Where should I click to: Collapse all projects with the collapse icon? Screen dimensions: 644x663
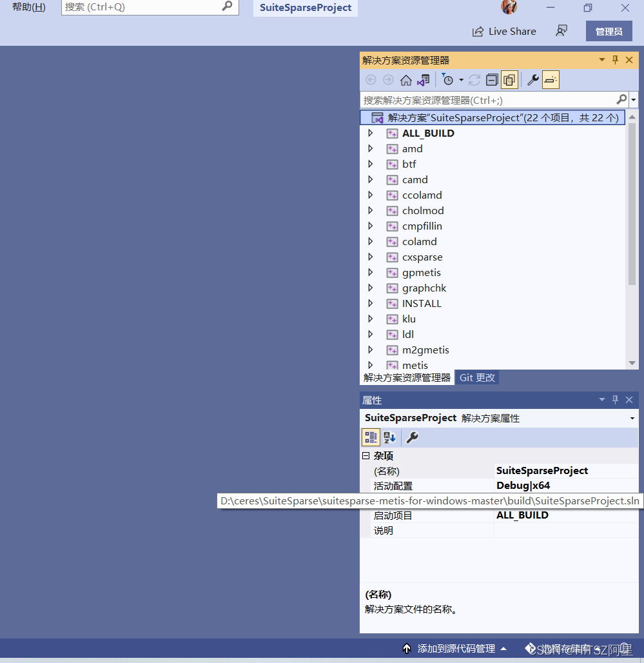click(x=492, y=80)
